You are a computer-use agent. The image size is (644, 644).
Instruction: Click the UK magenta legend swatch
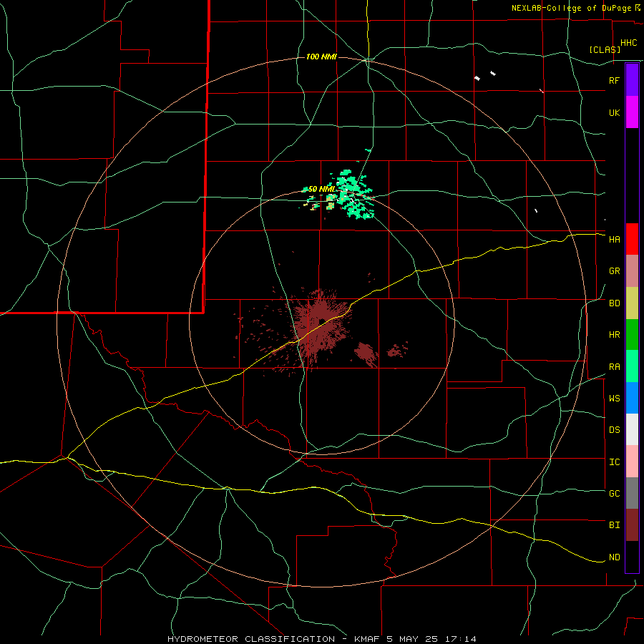tap(632, 112)
